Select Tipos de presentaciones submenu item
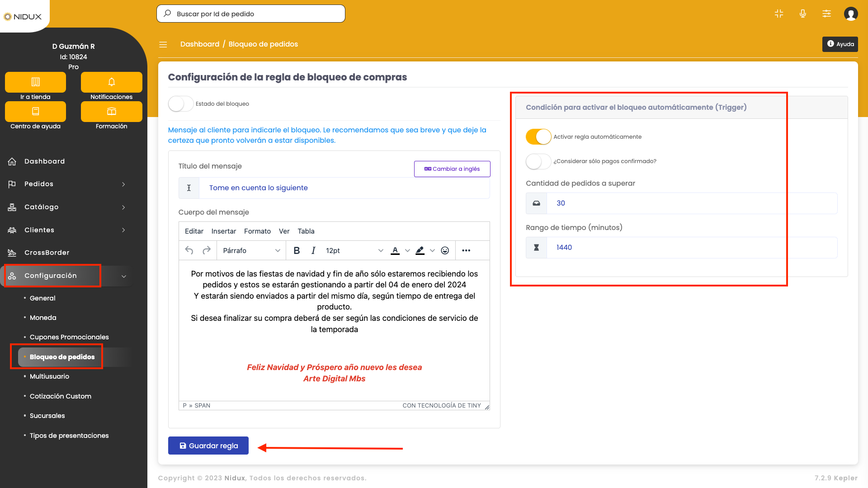Screen dimensions: 868x488 coord(69,436)
